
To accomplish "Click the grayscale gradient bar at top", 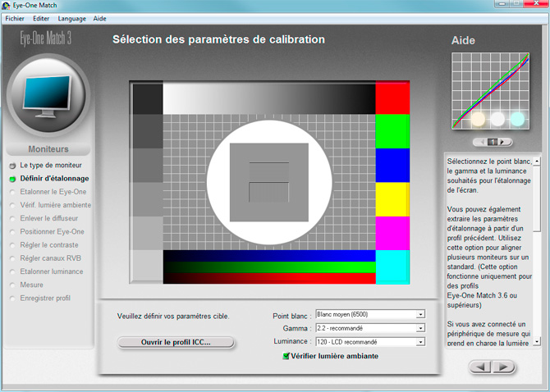I will click(x=269, y=98).
